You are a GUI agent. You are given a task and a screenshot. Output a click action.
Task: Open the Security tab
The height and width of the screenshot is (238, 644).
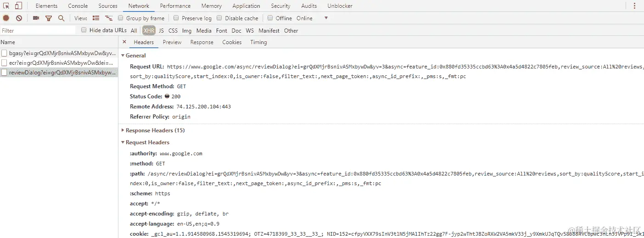280,6
